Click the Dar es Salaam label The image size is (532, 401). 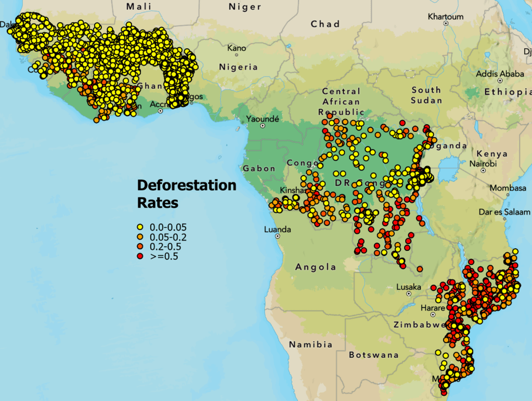click(x=504, y=212)
